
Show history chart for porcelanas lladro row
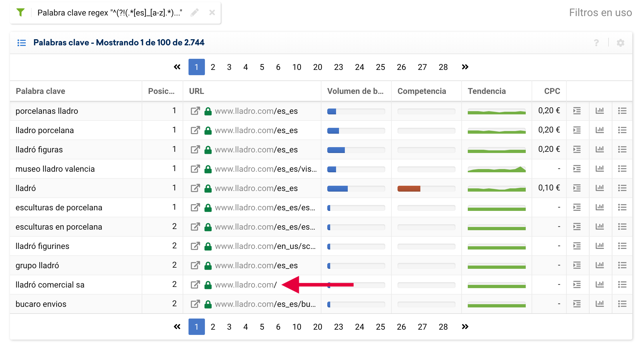point(600,111)
